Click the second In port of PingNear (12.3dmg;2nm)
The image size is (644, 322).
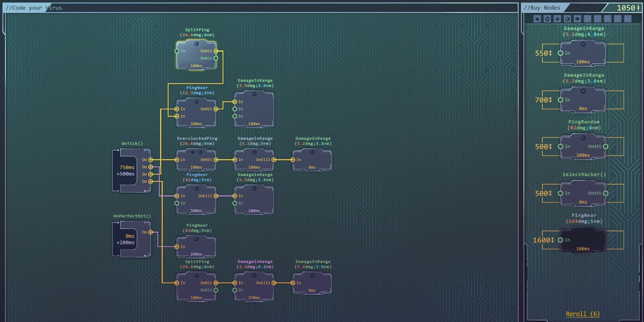point(177,116)
